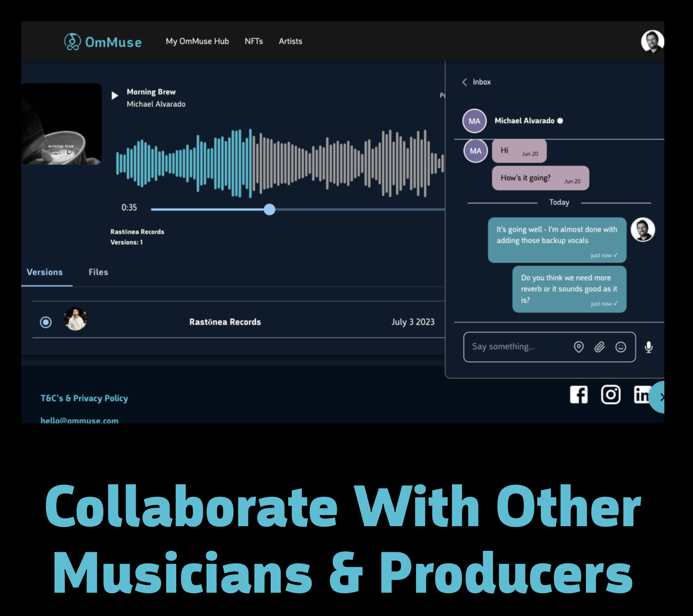Open the NFTs page

click(x=254, y=41)
